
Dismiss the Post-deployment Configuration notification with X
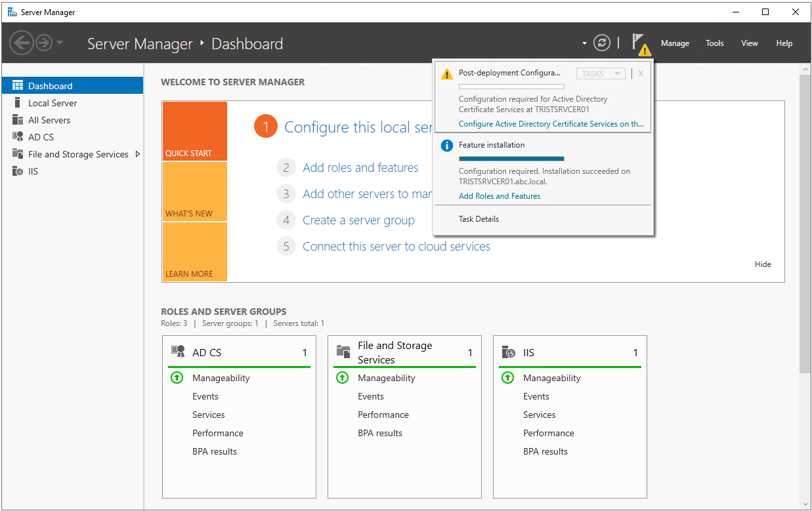coord(641,73)
